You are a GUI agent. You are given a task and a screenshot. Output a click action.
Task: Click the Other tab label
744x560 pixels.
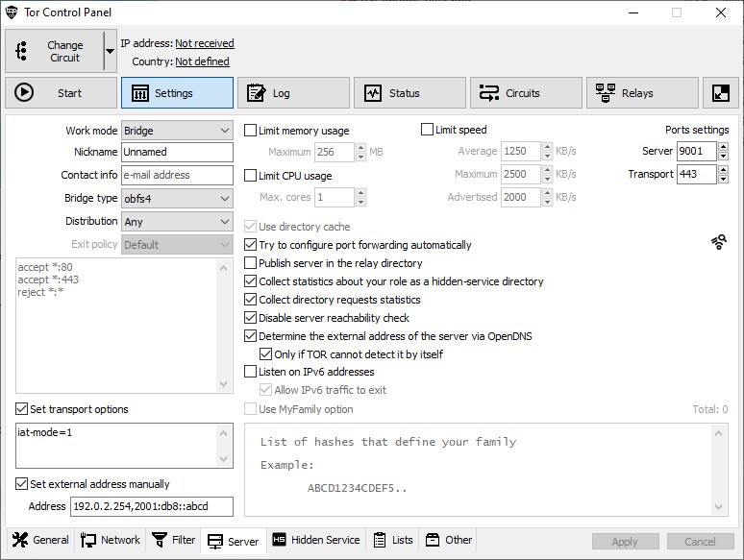(459, 540)
